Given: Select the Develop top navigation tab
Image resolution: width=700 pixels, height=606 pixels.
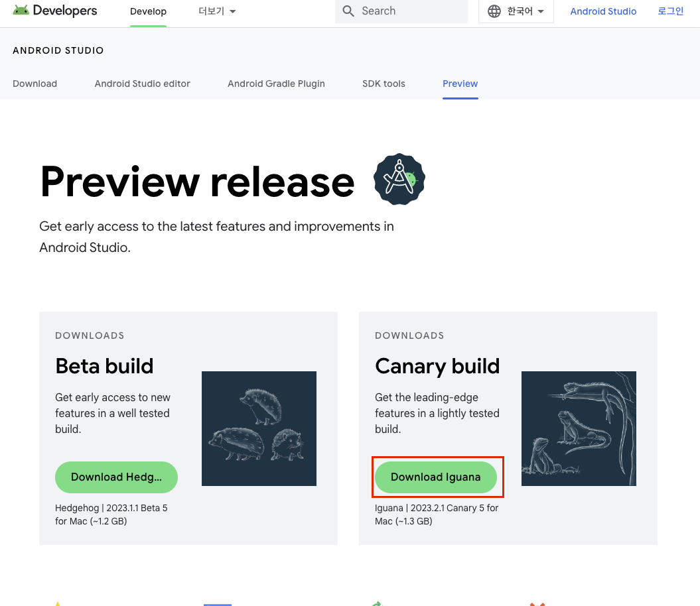Looking at the screenshot, I should click(x=148, y=11).
